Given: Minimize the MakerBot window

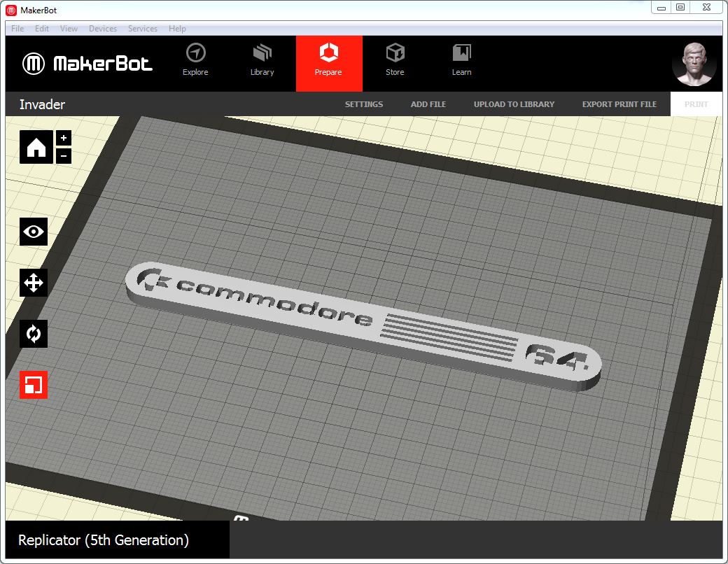Looking at the screenshot, I should point(661,8).
